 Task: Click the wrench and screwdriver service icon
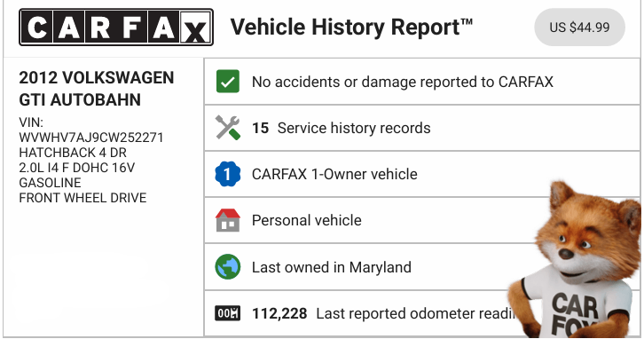pyautogui.click(x=228, y=128)
